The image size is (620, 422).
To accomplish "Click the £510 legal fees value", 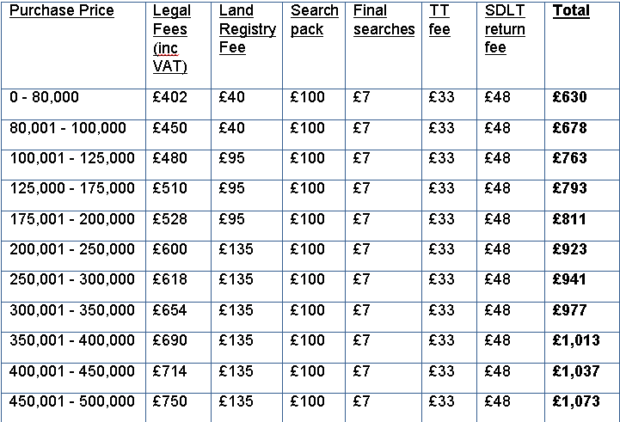I will pos(170,188).
